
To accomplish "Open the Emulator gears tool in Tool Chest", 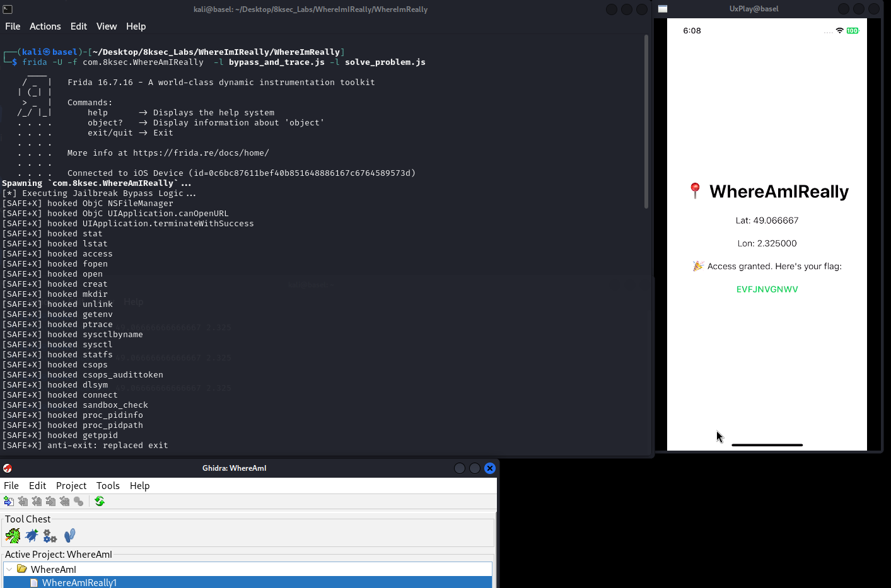I will [x=50, y=536].
